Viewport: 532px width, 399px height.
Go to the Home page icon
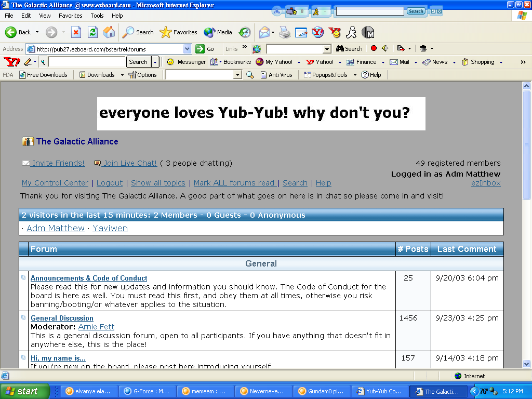[109, 32]
